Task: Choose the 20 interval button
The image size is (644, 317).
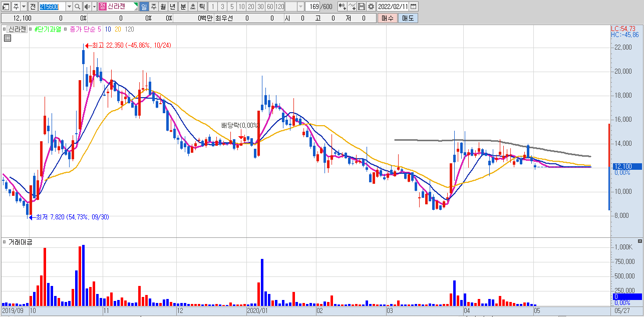Action: coord(251,7)
